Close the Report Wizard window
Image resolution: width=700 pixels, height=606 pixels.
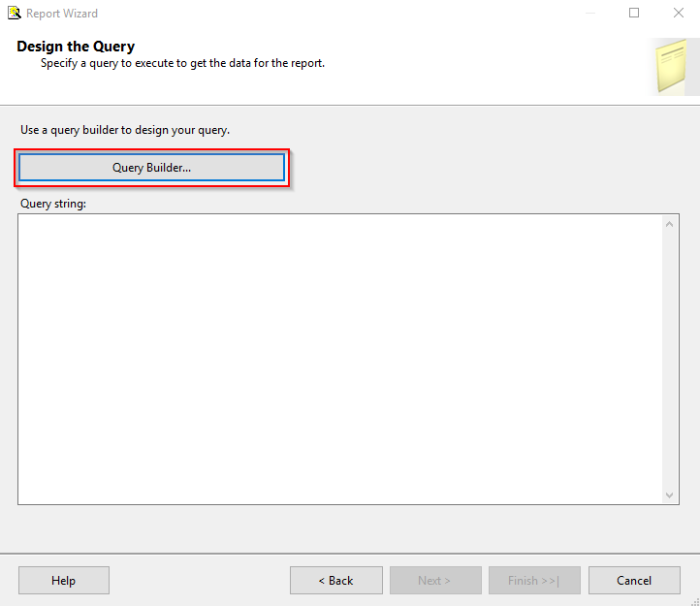[679, 13]
